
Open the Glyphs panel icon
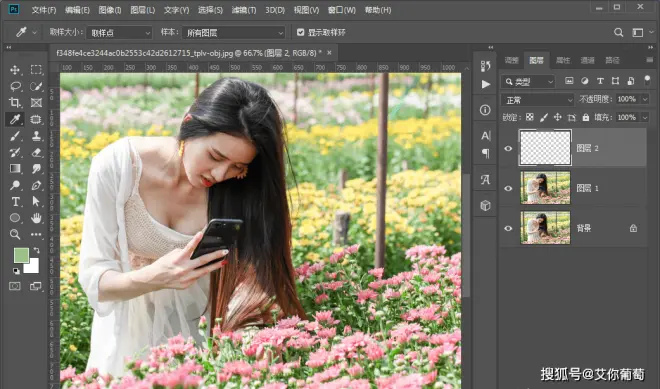pos(485,180)
